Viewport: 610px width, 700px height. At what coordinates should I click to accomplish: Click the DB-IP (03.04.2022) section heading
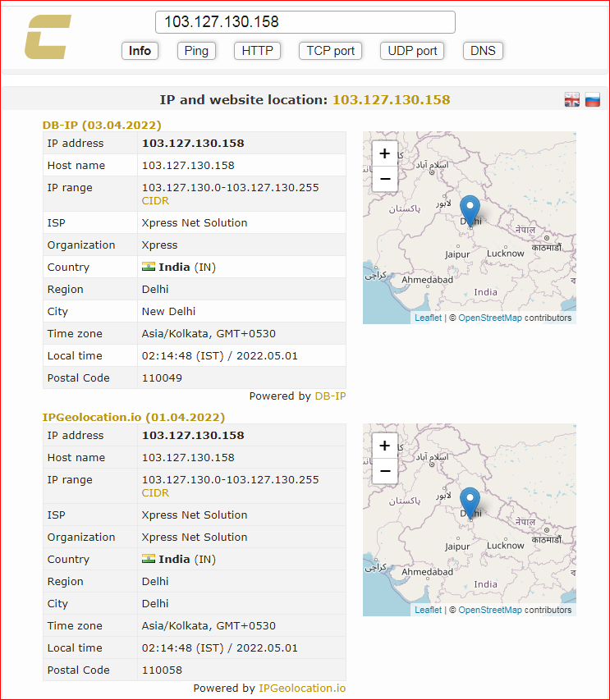point(102,125)
